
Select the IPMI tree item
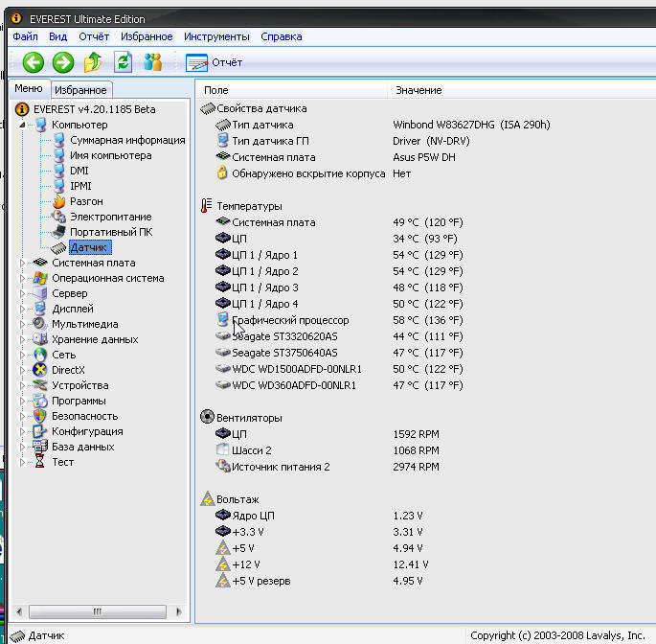(80, 186)
